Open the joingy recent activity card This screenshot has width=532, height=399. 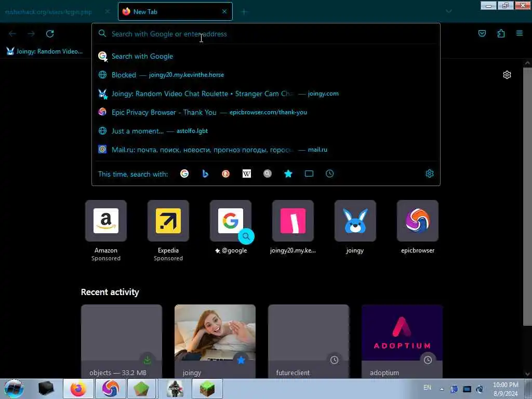pyautogui.click(x=215, y=341)
